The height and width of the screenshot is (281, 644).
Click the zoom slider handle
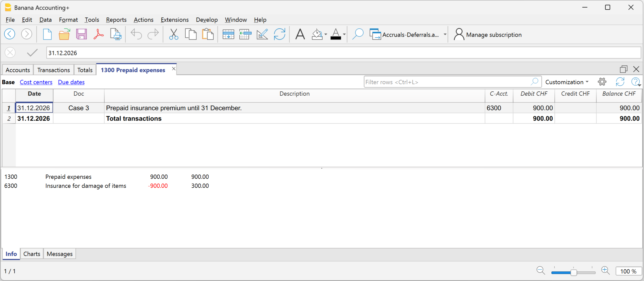point(573,272)
